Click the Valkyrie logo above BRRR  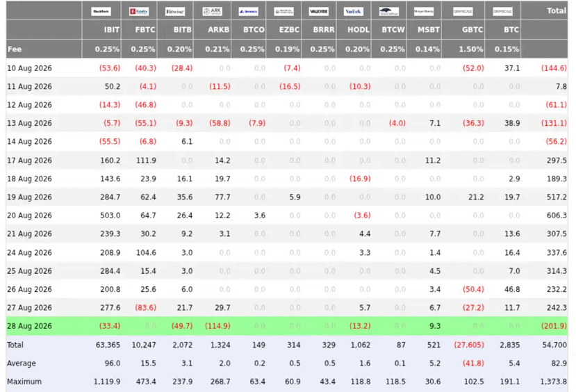coord(318,11)
